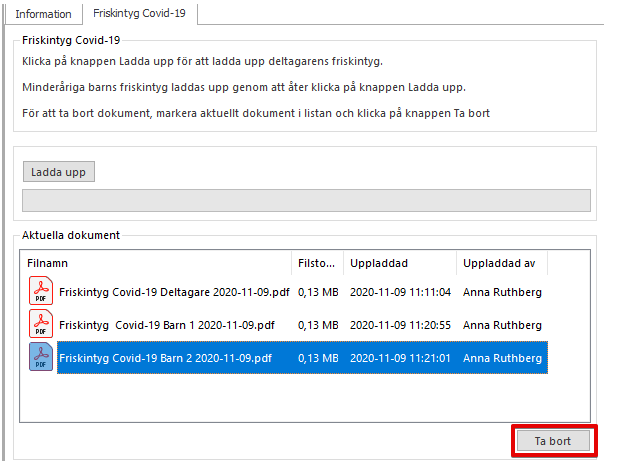Switch to the Information tab

point(43,14)
